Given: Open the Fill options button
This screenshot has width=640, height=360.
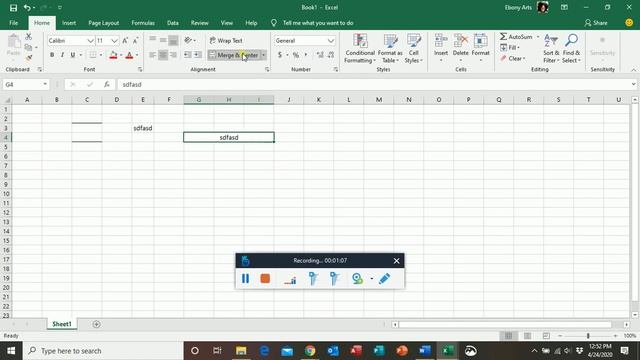Looking at the screenshot, I should (510, 47).
